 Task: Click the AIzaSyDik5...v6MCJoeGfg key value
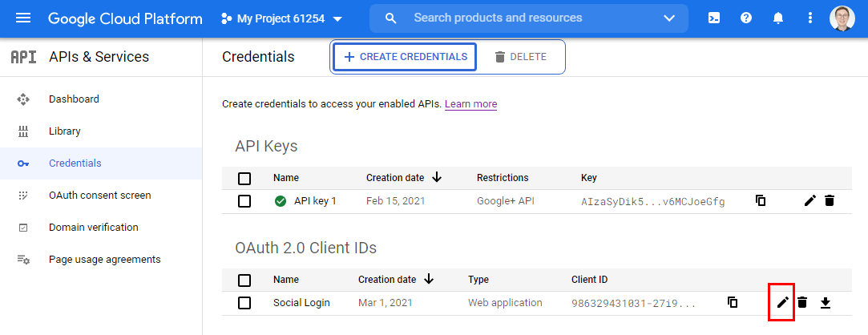coord(653,202)
